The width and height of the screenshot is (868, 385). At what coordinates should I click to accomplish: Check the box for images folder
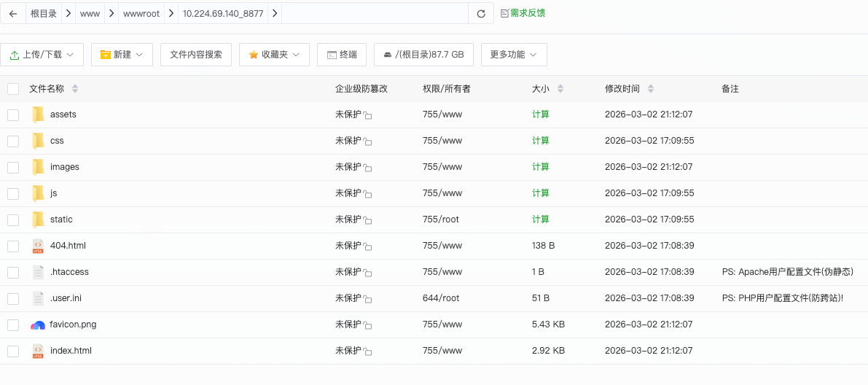click(13, 167)
